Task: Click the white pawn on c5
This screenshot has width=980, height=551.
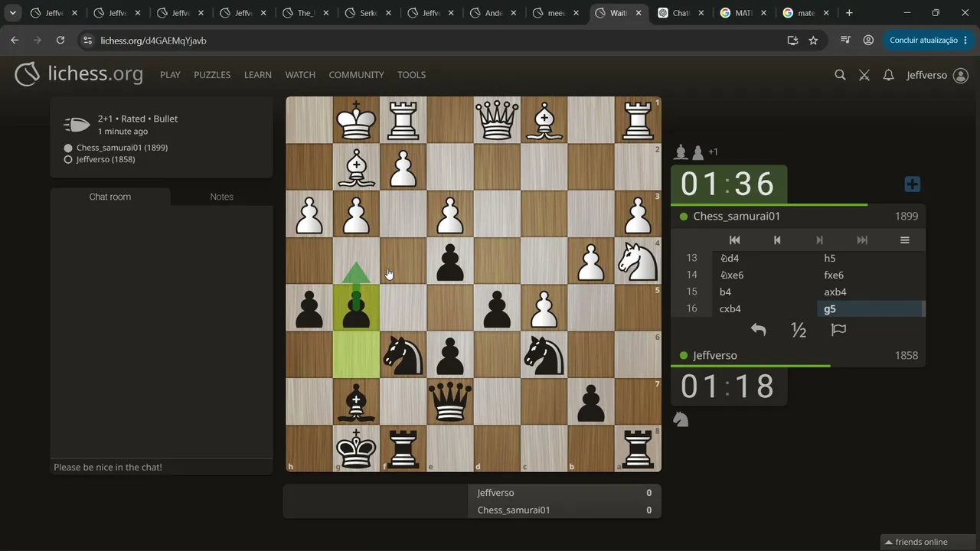Action: [x=544, y=308]
